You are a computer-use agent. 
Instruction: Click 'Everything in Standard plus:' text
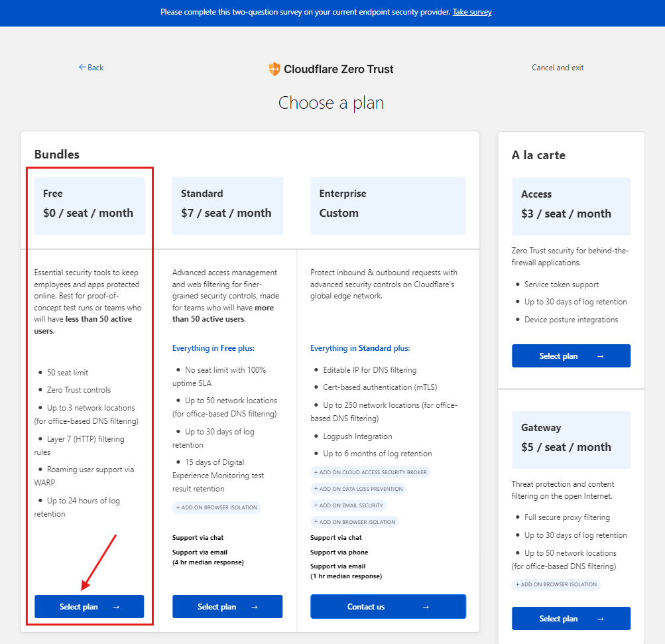tap(360, 348)
